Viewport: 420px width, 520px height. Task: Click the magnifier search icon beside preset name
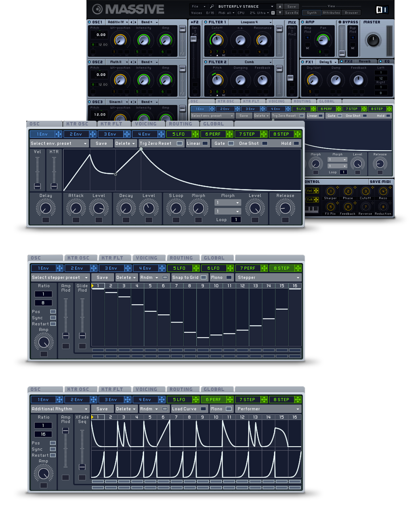pos(212,6)
